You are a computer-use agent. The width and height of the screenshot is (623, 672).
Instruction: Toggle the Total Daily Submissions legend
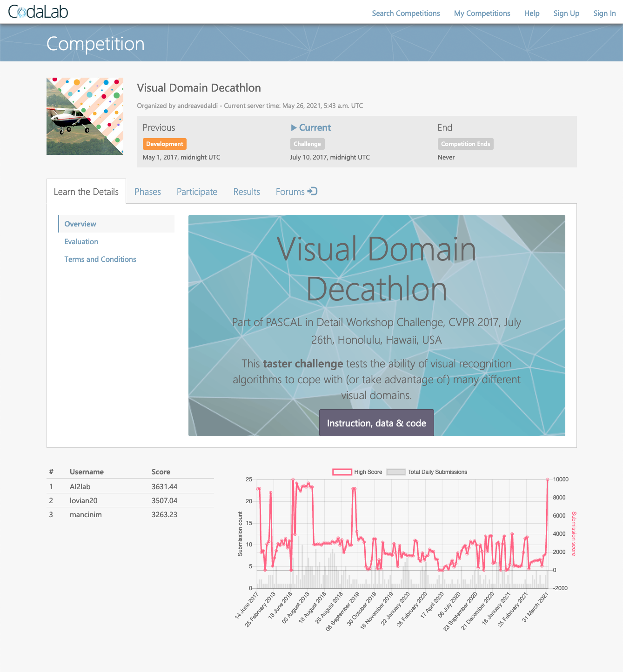coord(396,472)
